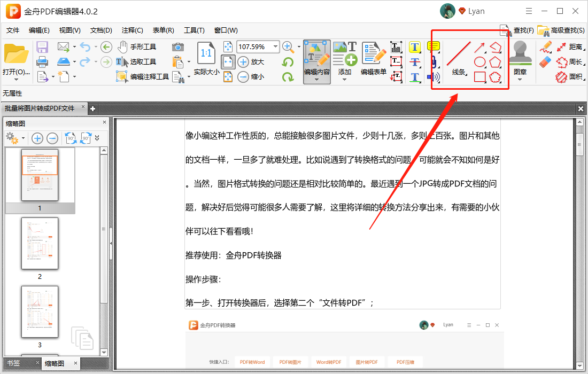Select the 周长 perimeter measure tool
The image size is (588, 374).
coord(570,62)
